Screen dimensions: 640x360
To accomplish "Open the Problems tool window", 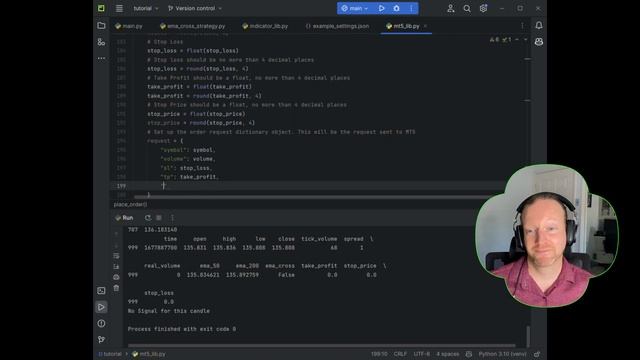I will pos(101,323).
